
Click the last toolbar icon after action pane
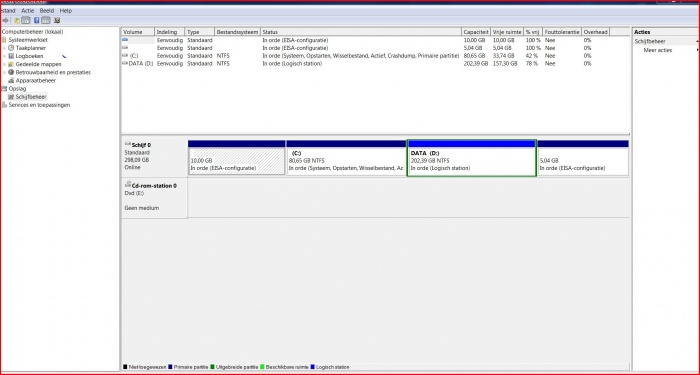click(57, 21)
